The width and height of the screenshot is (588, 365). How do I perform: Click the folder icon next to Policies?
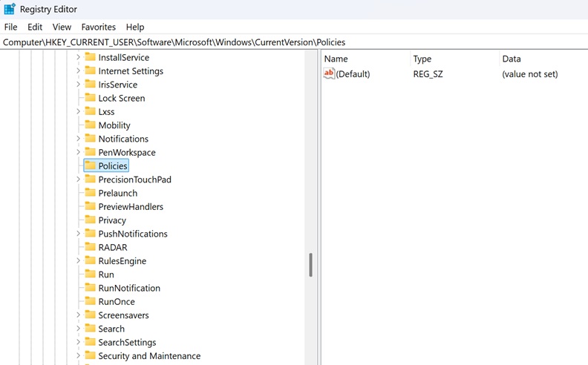[x=91, y=166]
